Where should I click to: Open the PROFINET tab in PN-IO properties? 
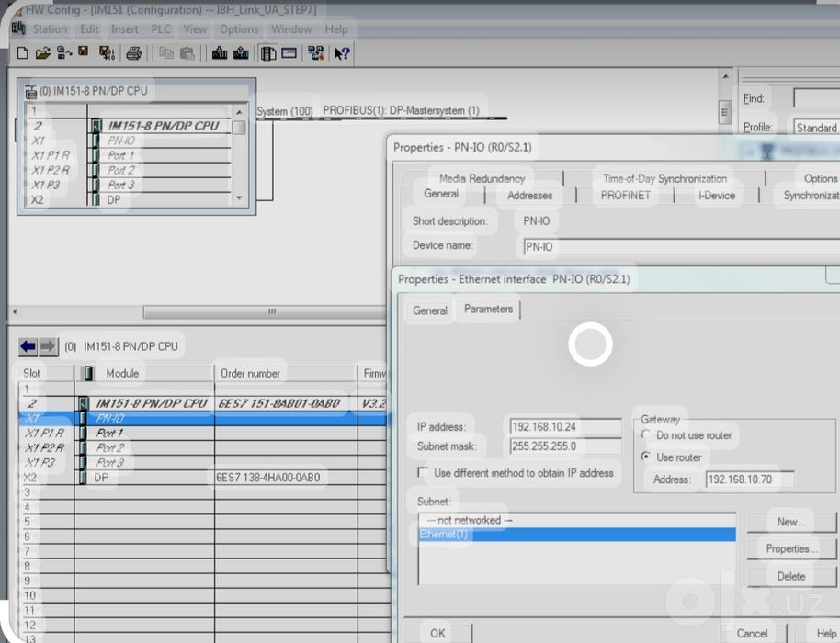625,196
